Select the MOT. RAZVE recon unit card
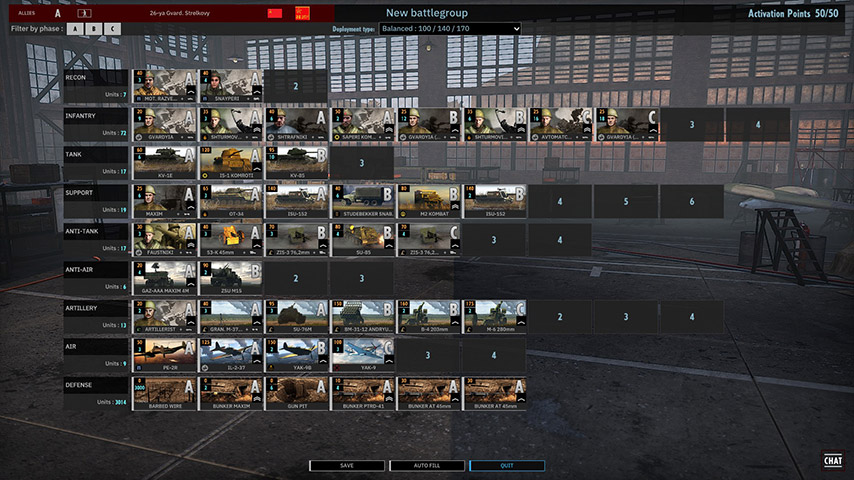 (164, 86)
